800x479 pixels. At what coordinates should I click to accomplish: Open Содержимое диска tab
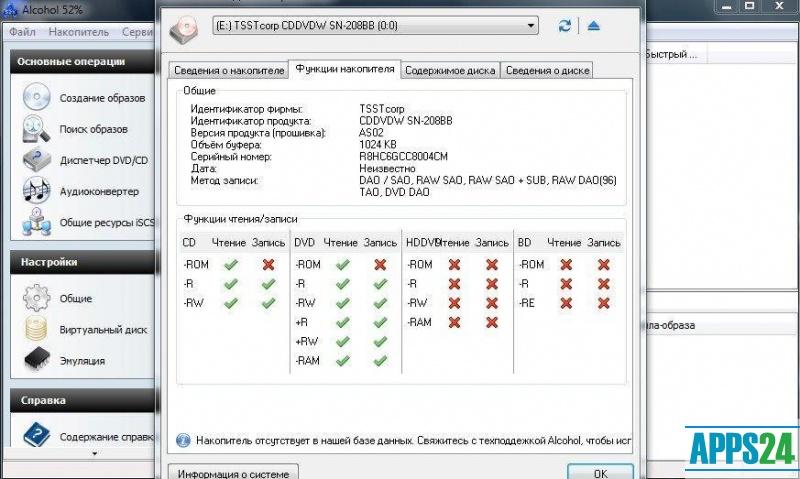pos(450,70)
